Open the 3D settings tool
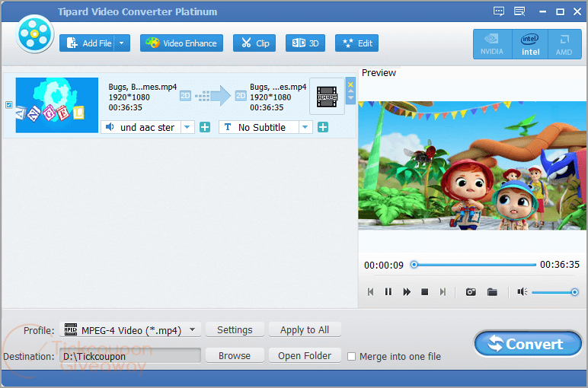The width and height of the screenshot is (588, 388). coord(305,43)
